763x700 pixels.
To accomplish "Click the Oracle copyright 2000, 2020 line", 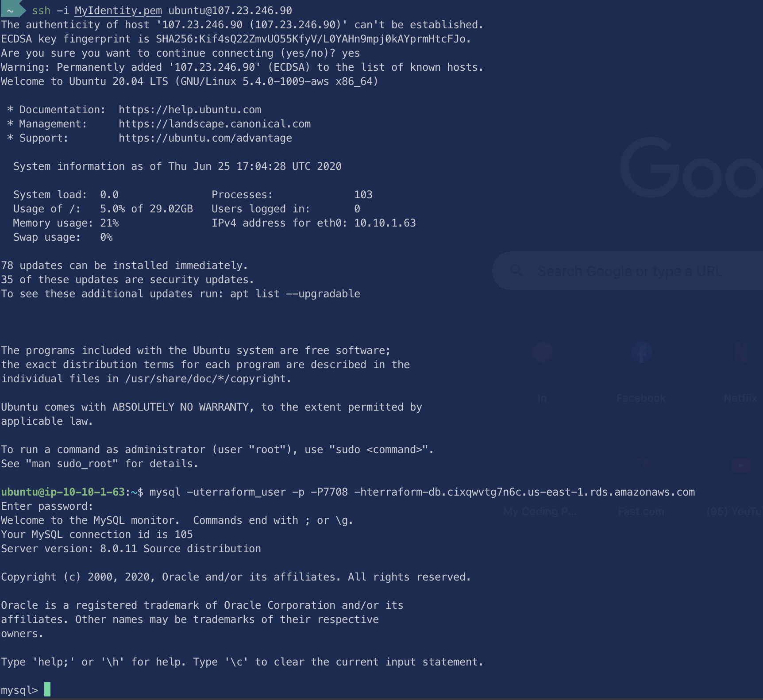I will click(236, 577).
